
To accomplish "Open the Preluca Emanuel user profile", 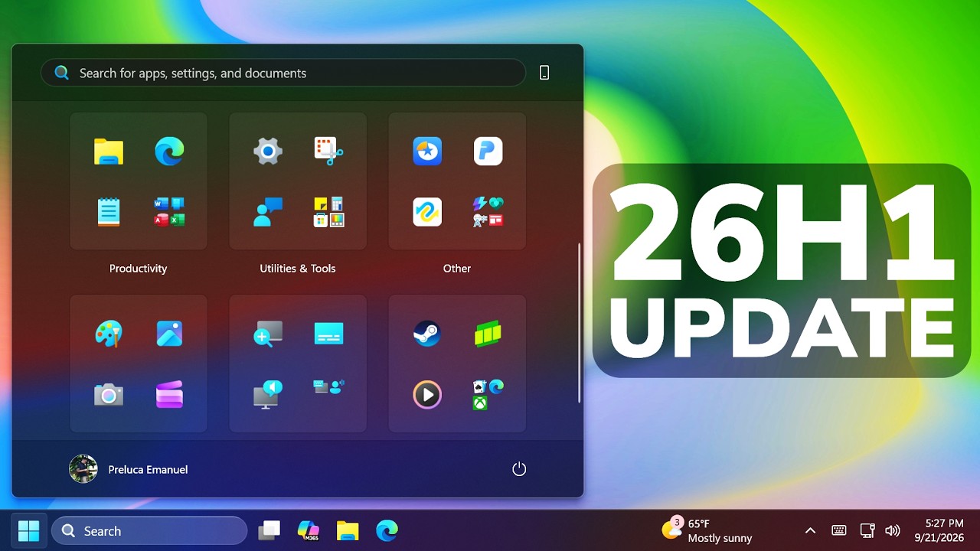I will (129, 469).
